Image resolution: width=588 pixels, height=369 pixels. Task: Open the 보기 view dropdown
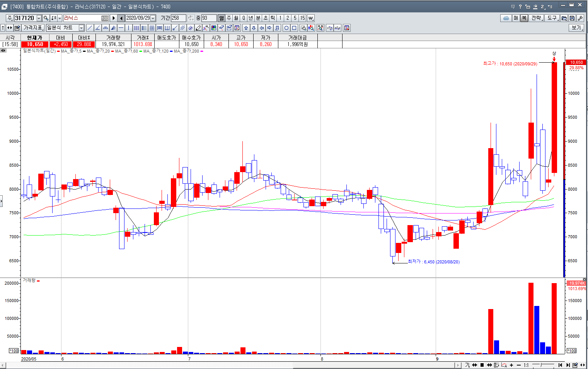coord(576,28)
